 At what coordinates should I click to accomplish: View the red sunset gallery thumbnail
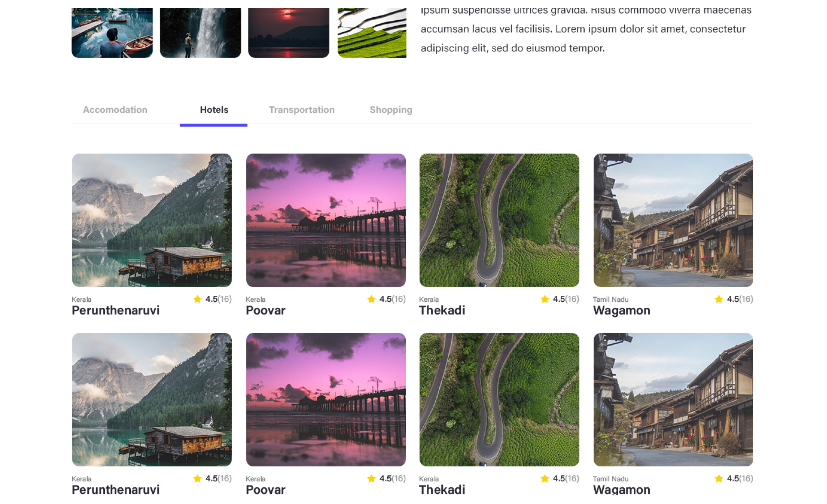[289, 33]
